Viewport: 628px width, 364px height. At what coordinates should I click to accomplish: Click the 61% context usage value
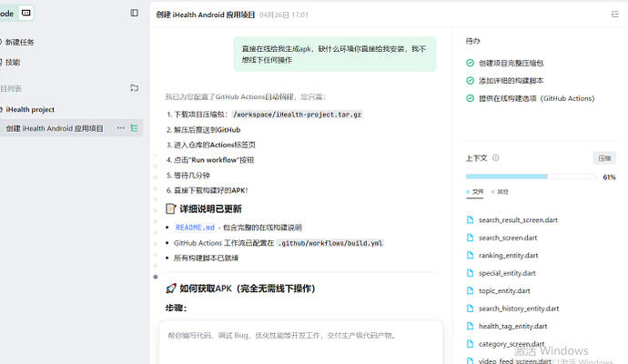point(609,177)
